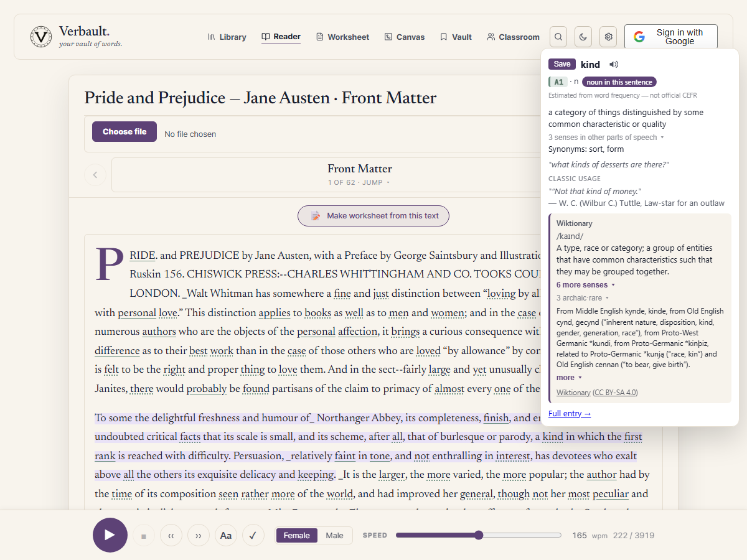
Task: Click the underlined word 'authors'
Action: [159, 332]
